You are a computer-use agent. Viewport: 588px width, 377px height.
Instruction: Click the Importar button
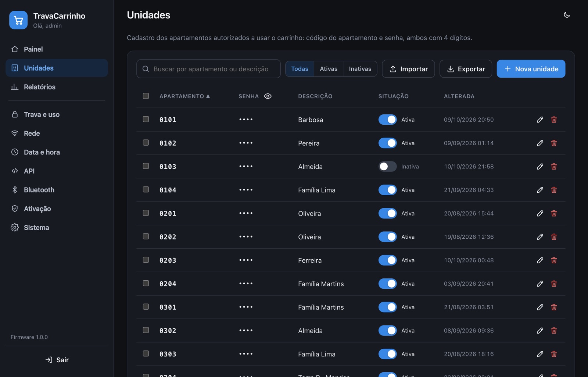click(408, 69)
